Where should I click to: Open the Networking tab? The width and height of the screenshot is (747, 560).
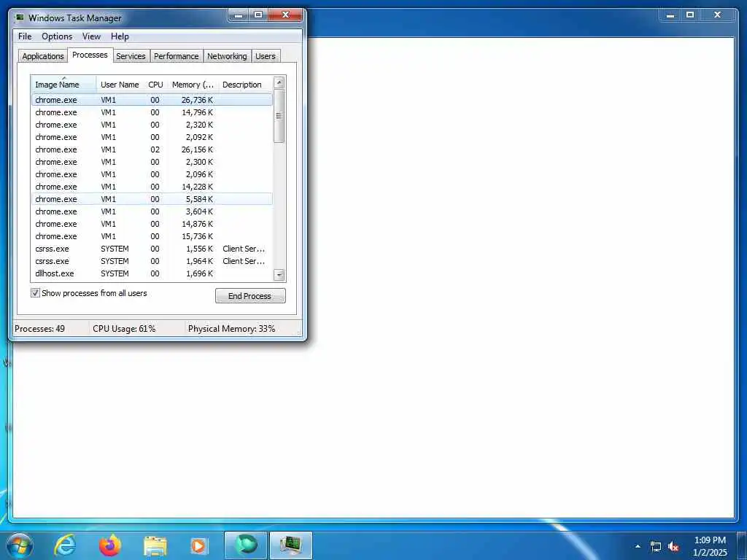[x=227, y=55]
